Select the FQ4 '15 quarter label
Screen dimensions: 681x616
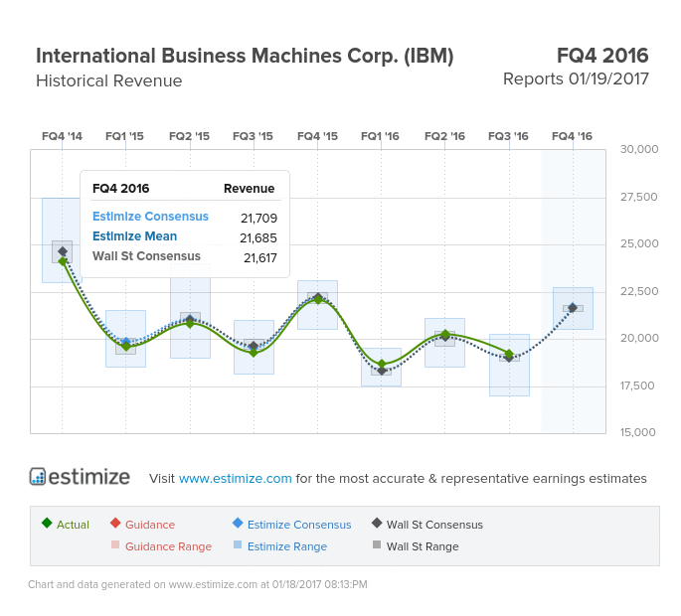[317, 136]
